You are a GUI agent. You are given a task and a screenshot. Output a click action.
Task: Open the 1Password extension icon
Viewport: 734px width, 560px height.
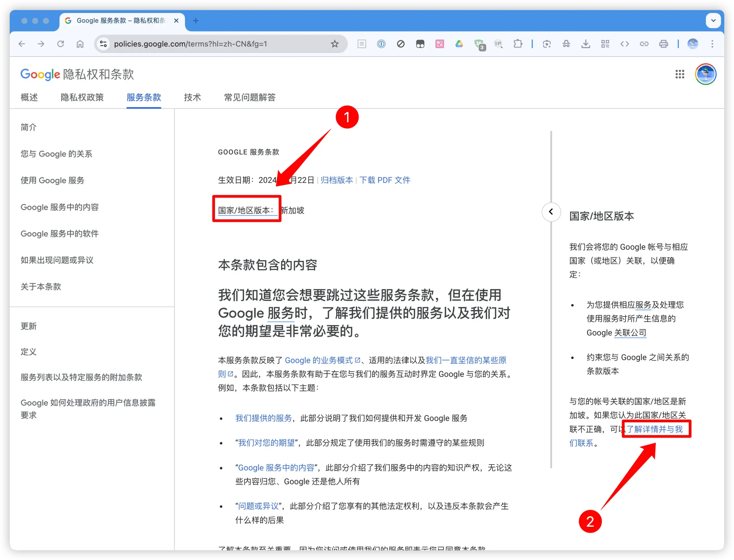[381, 44]
